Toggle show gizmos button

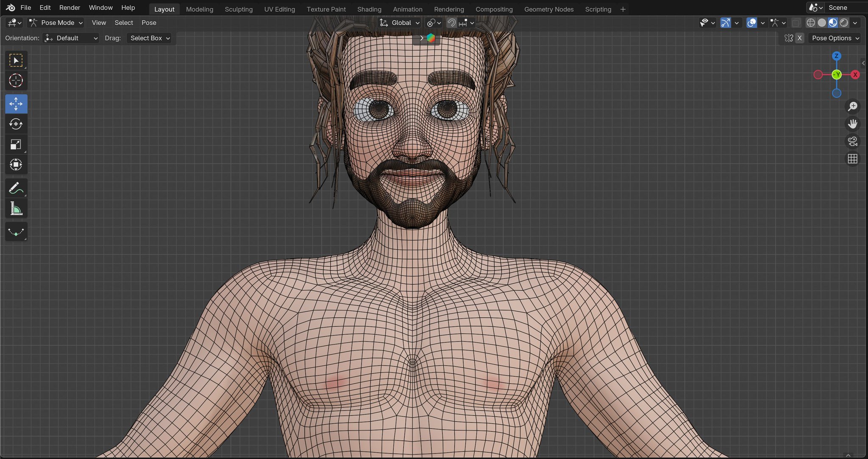[726, 23]
